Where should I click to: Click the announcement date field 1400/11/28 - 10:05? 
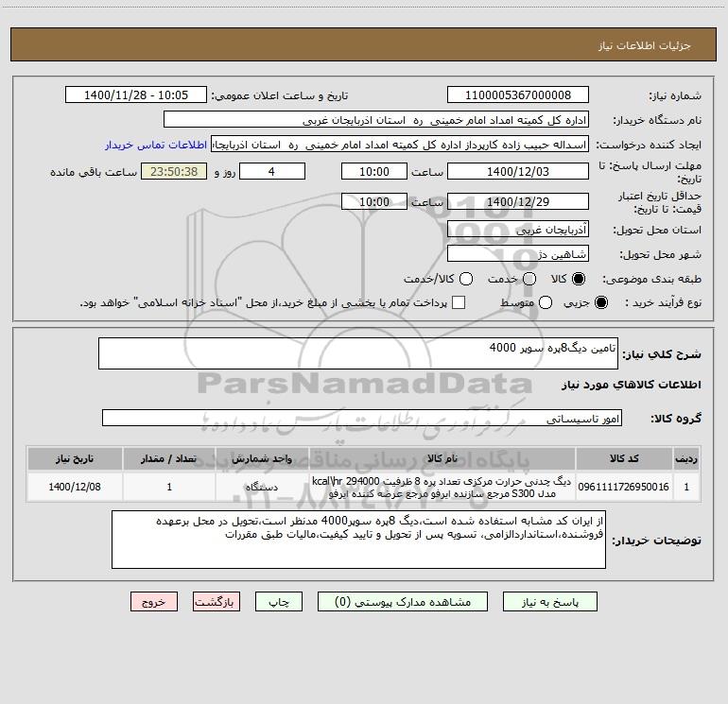coord(136,95)
